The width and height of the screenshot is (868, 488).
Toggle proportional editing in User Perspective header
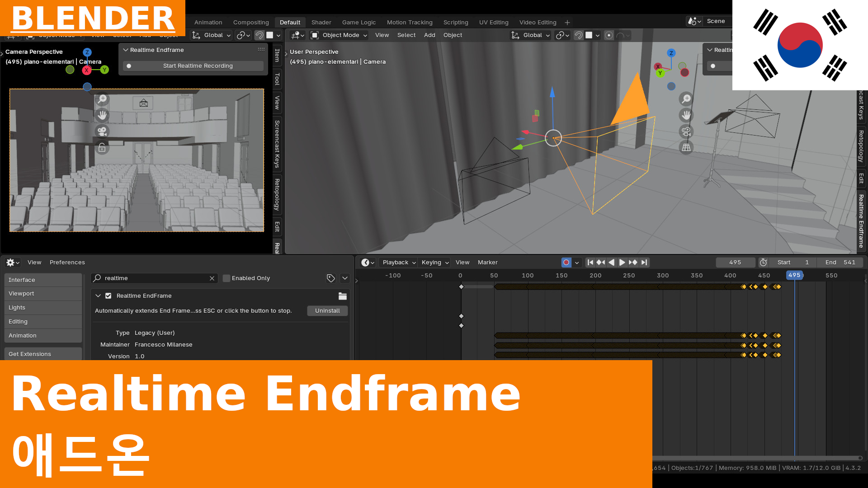point(609,35)
